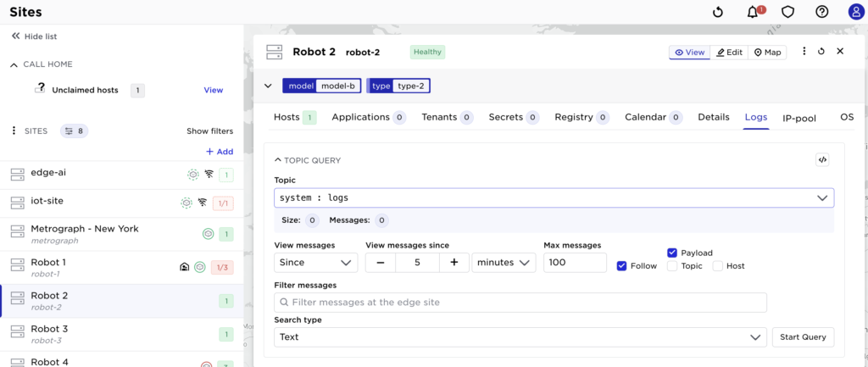Switch to Edit mode button
The image size is (868, 367).
coord(729,52)
